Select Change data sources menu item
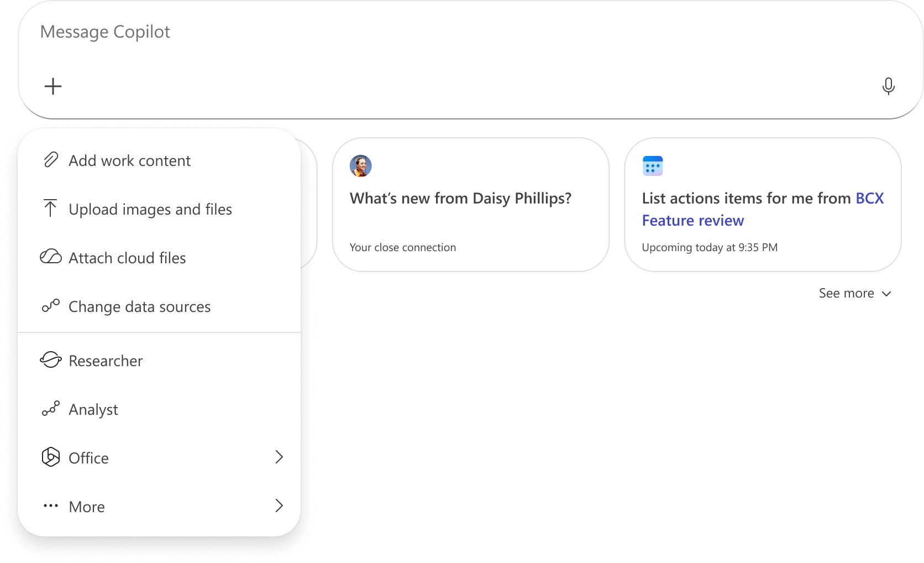Screen dimensions: 924x563 [x=139, y=307]
